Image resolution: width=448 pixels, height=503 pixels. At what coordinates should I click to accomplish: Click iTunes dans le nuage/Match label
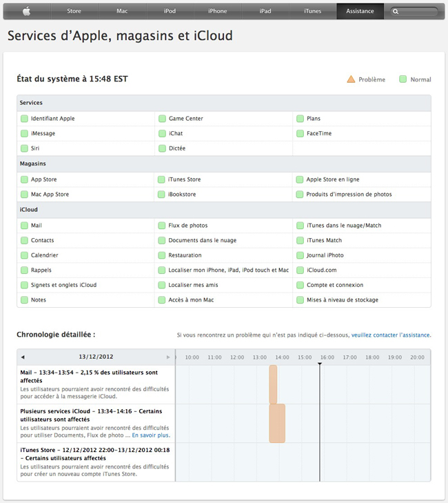tap(344, 226)
